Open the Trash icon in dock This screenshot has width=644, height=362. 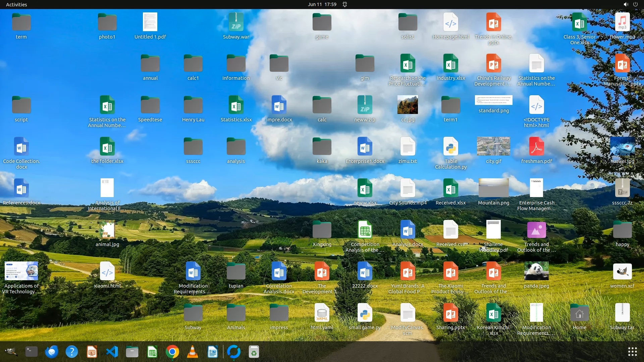click(254, 352)
